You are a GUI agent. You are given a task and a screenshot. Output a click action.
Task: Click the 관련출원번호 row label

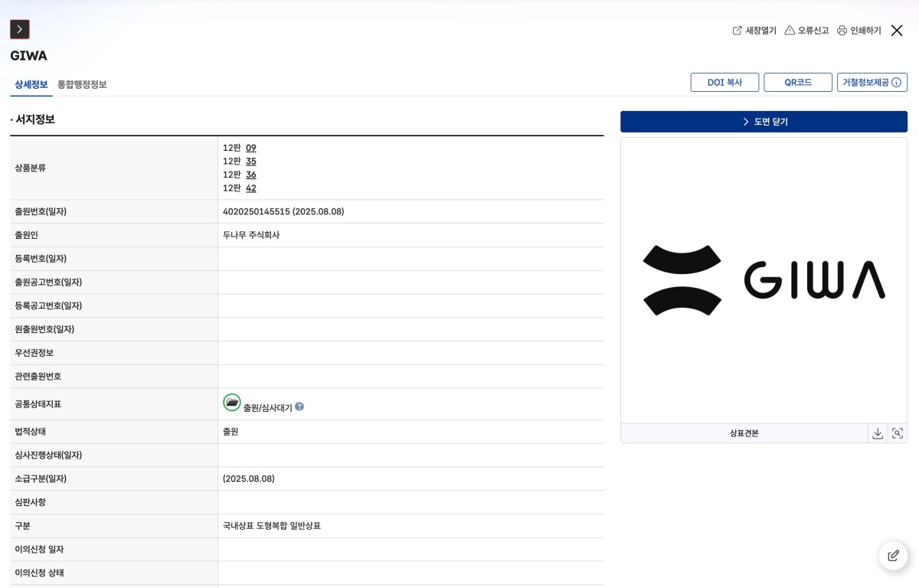(38, 377)
